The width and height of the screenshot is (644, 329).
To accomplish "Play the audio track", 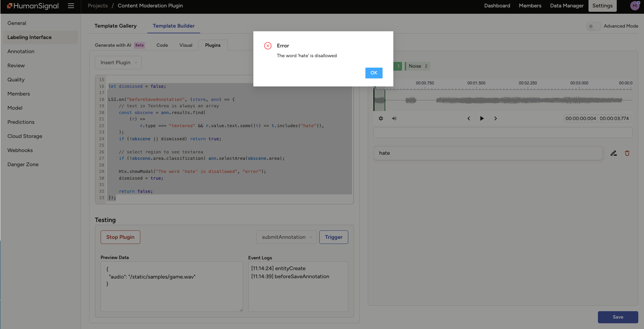I will (x=482, y=118).
